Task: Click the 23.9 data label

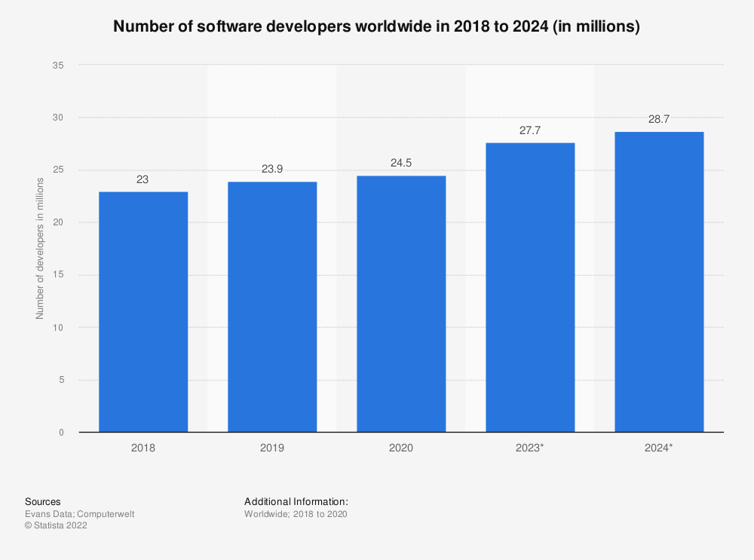Action: point(272,170)
